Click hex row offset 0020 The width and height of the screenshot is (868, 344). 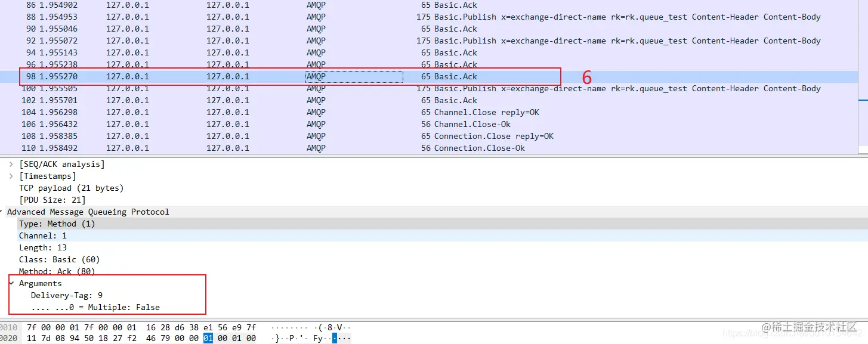click(8, 338)
